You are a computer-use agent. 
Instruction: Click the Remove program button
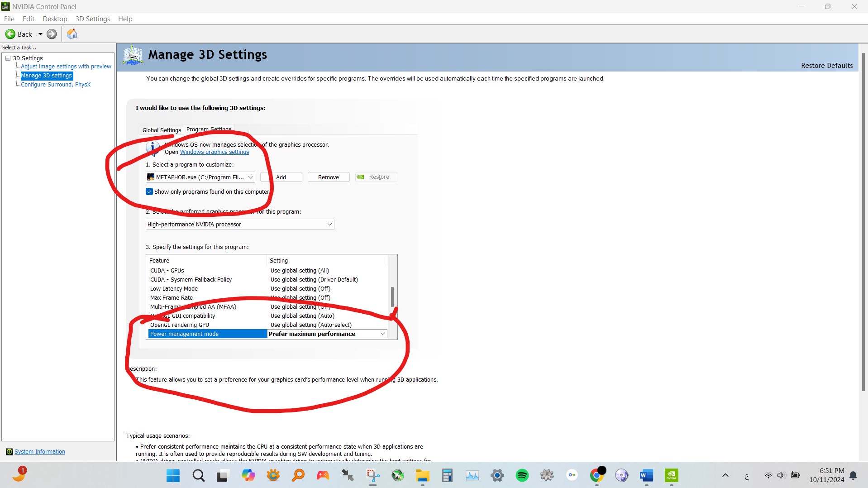[x=329, y=177]
